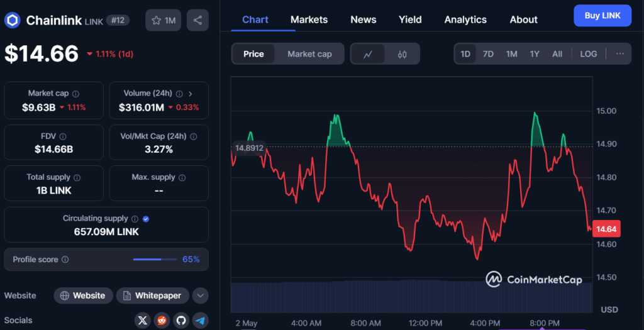Click the Chainlink hexagon logo icon
Viewport: 644px width, 330px height.
[13, 20]
